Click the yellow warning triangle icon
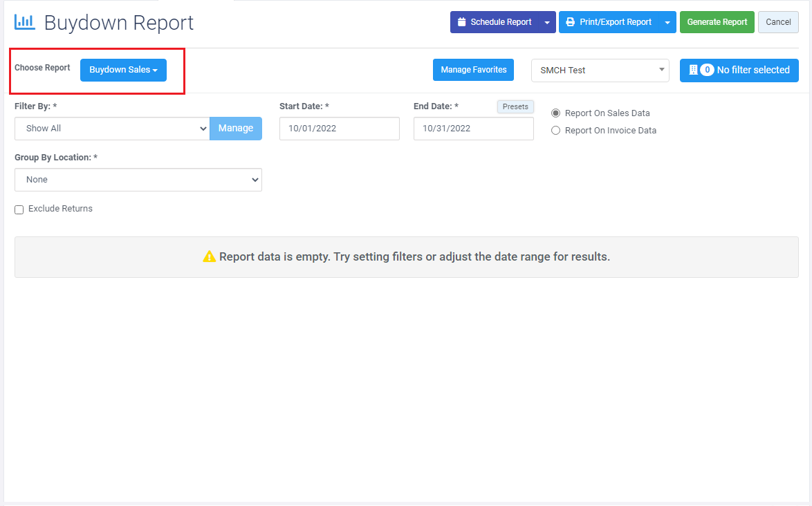The width and height of the screenshot is (812, 506). coord(209,256)
